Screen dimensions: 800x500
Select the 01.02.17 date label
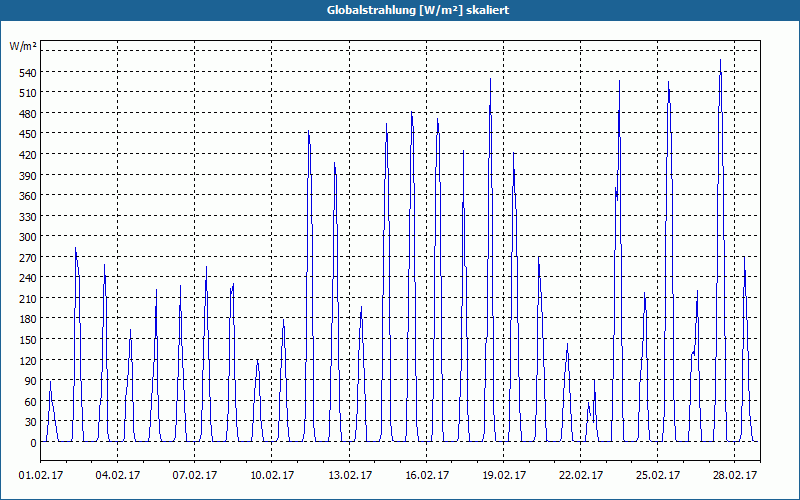41,475
